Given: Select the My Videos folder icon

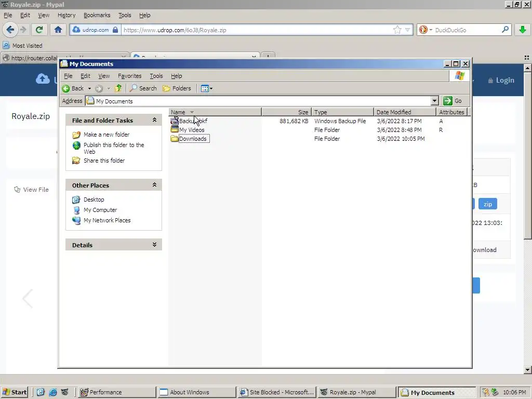Looking at the screenshot, I should 175,129.
